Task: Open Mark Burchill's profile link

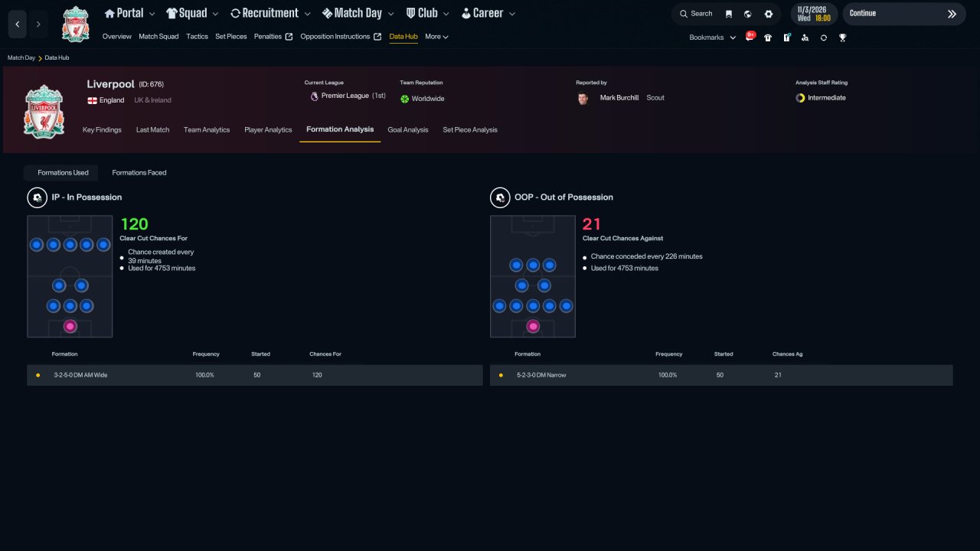Action: (619, 98)
